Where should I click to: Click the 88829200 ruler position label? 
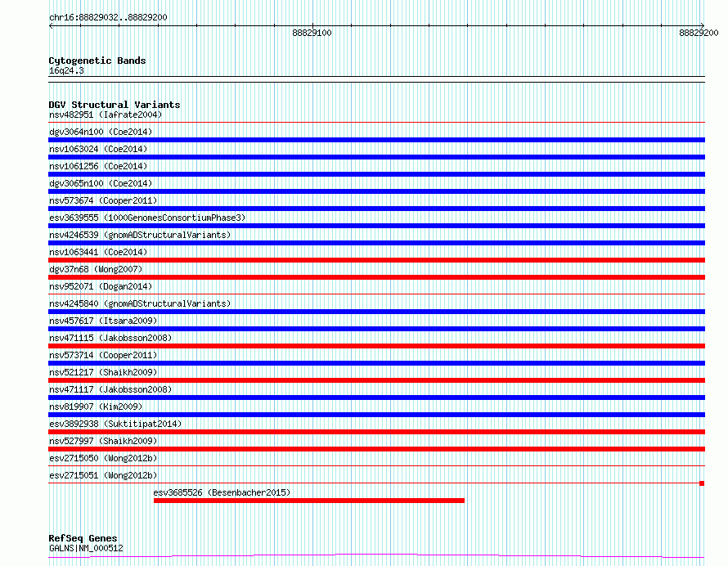pyautogui.click(x=699, y=33)
